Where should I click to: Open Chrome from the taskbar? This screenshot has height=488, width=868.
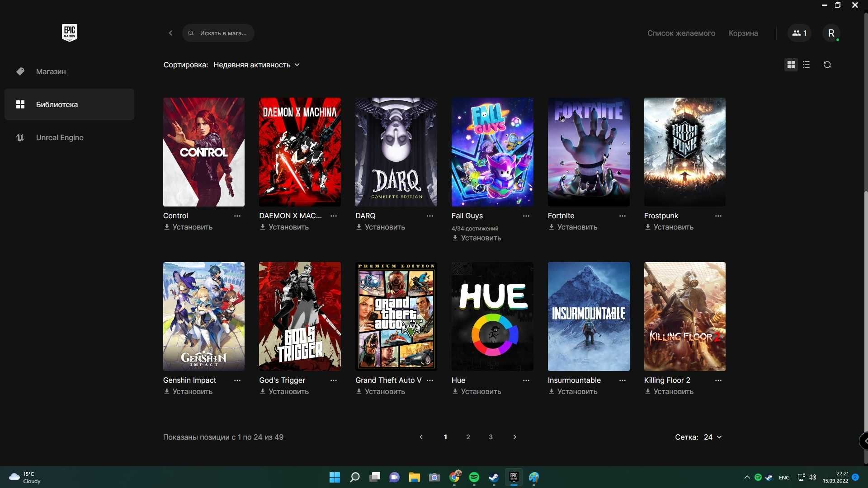(x=454, y=477)
